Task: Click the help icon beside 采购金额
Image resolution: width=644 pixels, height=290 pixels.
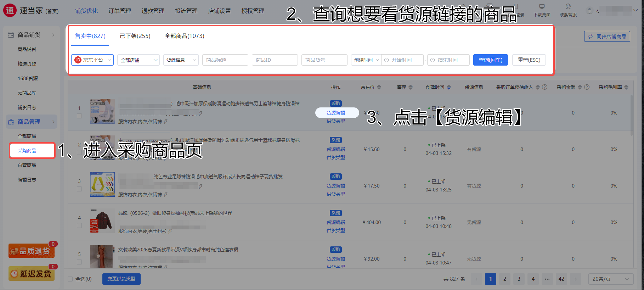Action: 587,87
